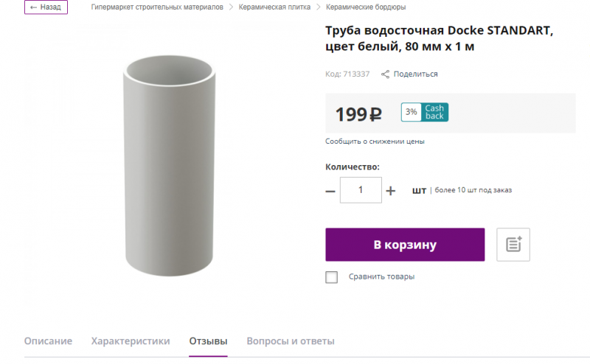This screenshot has height=364, width=590.
Task: Add product to the shopping list icon
Action: [x=513, y=245]
